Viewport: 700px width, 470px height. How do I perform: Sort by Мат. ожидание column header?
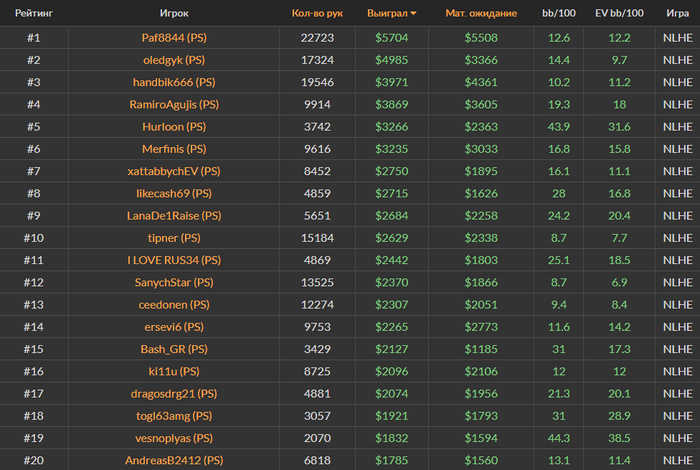pos(481,13)
